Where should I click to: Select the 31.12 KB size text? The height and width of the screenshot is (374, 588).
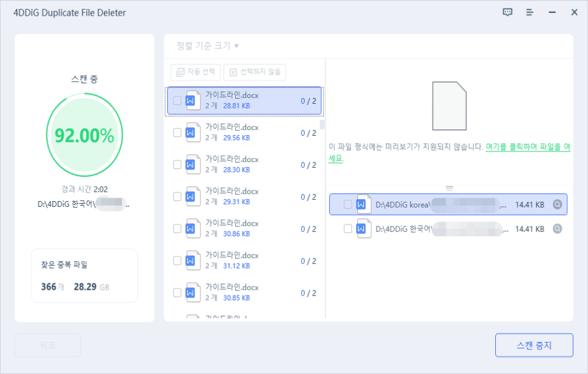pos(237,266)
